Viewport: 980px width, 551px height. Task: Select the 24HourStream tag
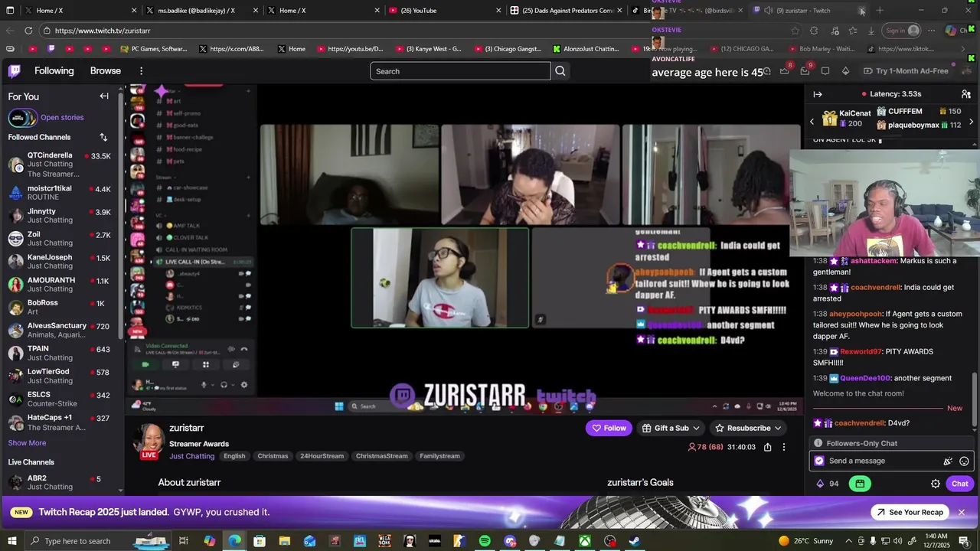point(322,456)
